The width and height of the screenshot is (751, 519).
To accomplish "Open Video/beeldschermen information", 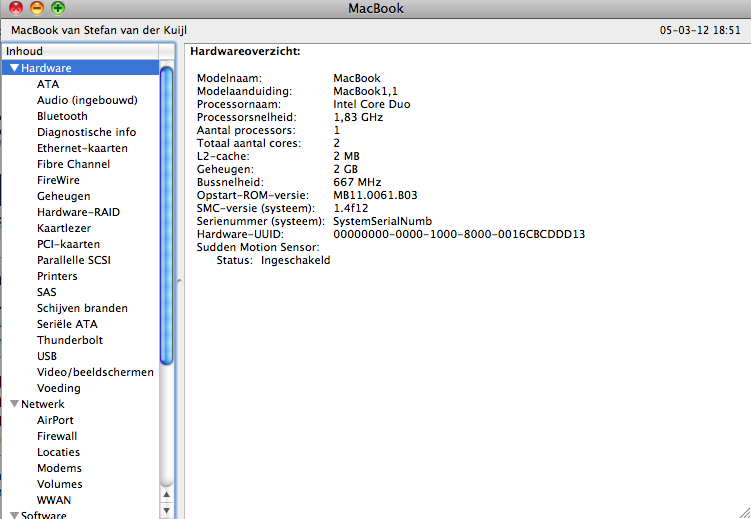I will coord(95,372).
